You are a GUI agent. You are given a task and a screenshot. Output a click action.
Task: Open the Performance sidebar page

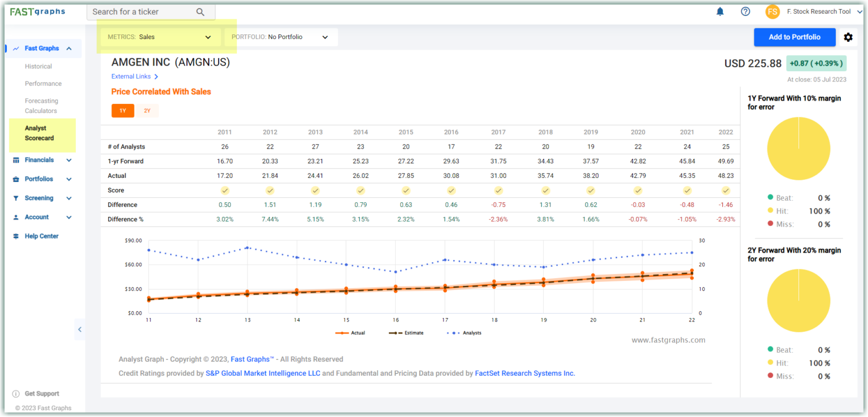point(44,84)
